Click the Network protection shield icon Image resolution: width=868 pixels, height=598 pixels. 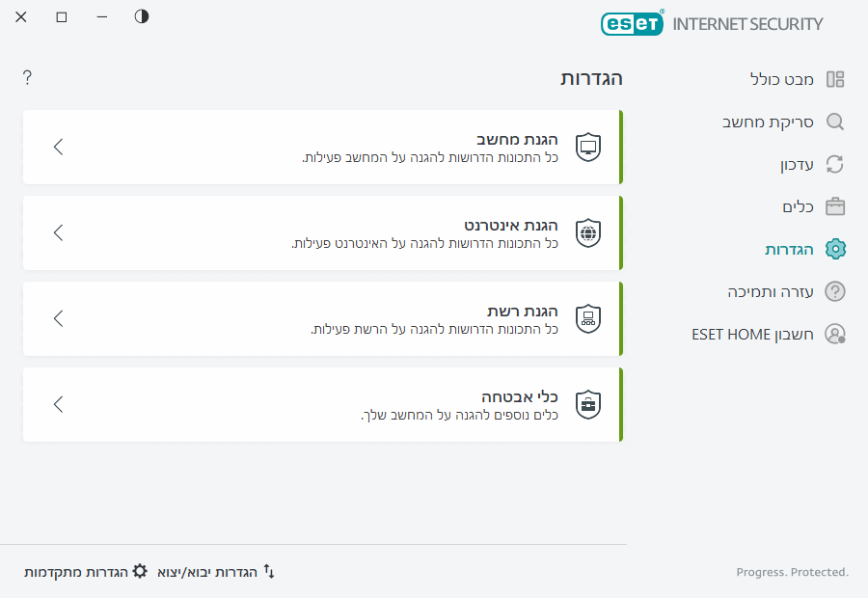point(588,318)
